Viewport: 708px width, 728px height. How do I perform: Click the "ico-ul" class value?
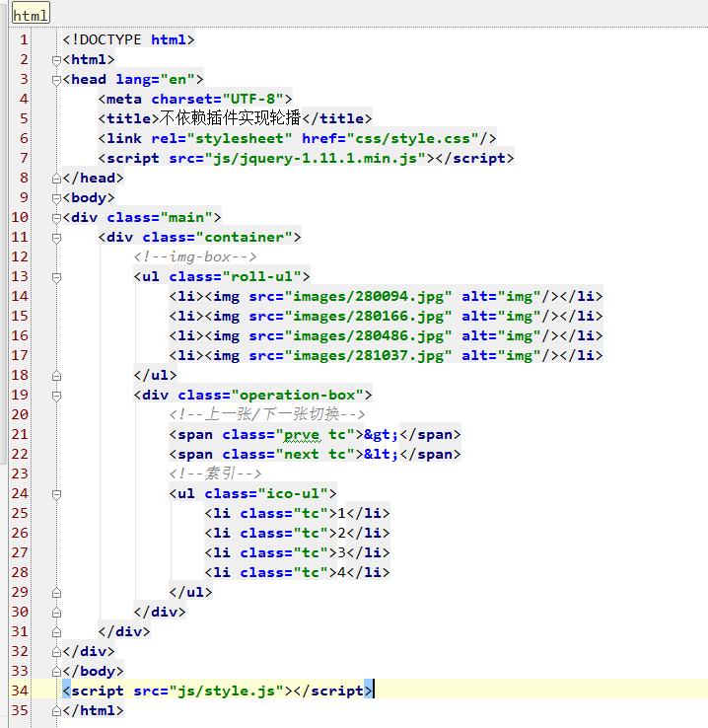tap(292, 493)
